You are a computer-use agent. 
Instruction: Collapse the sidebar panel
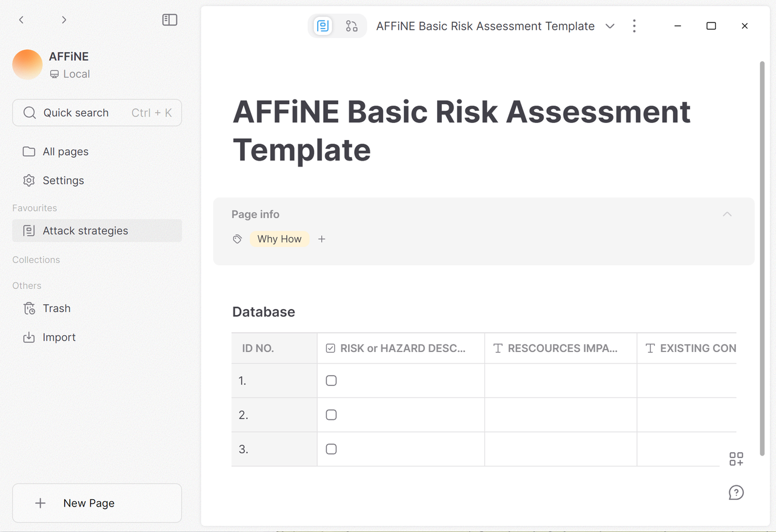click(x=170, y=20)
